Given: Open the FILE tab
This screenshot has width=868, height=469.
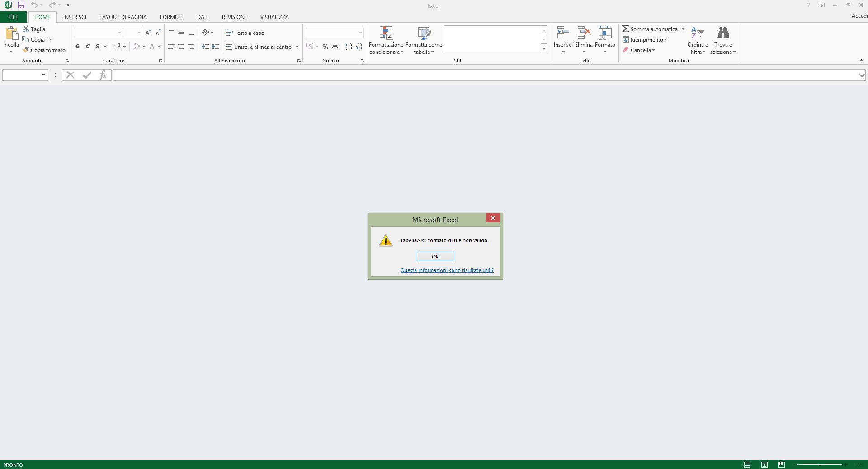Looking at the screenshot, I should [x=13, y=17].
